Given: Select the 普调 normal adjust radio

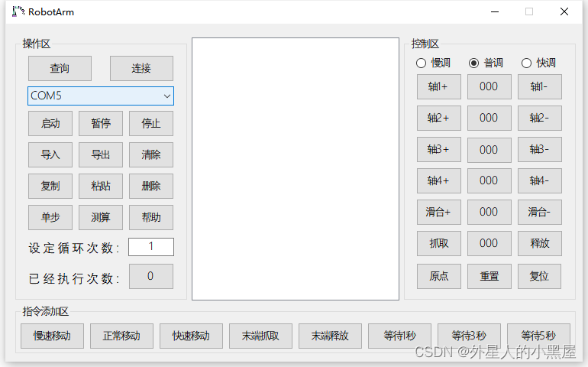Looking at the screenshot, I should tap(486, 63).
